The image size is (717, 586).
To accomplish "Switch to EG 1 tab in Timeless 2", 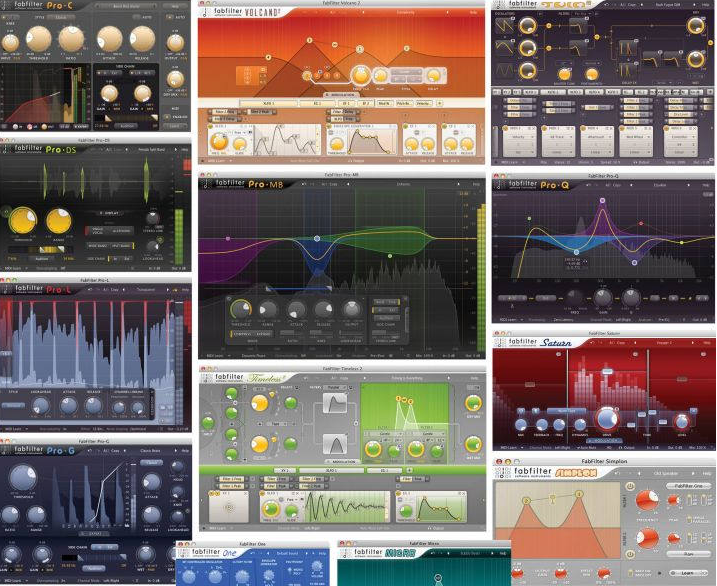I will click(x=384, y=470).
